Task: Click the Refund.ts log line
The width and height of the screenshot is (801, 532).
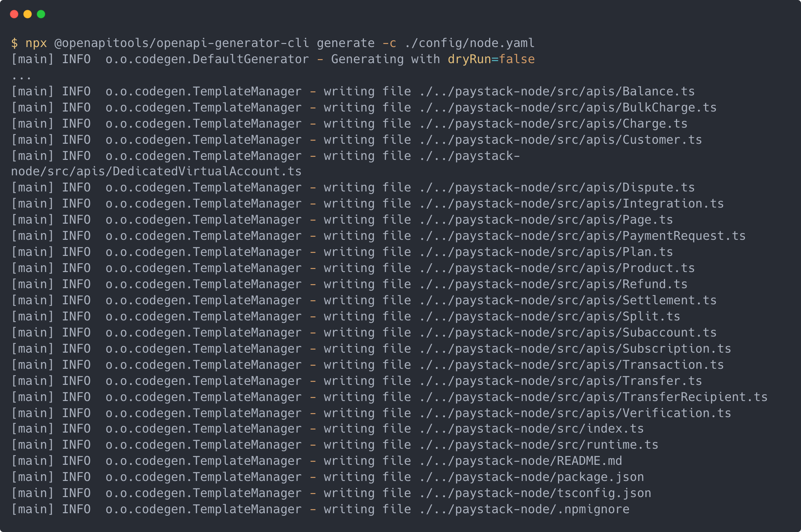Action: click(349, 284)
